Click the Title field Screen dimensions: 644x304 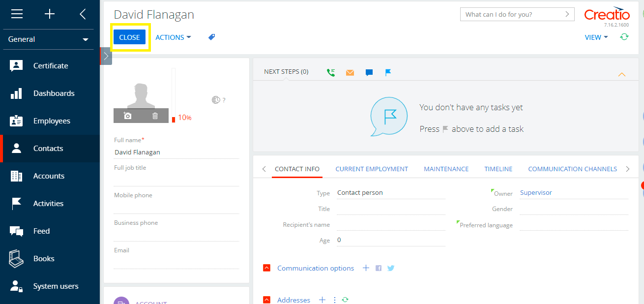click(391, 209)
